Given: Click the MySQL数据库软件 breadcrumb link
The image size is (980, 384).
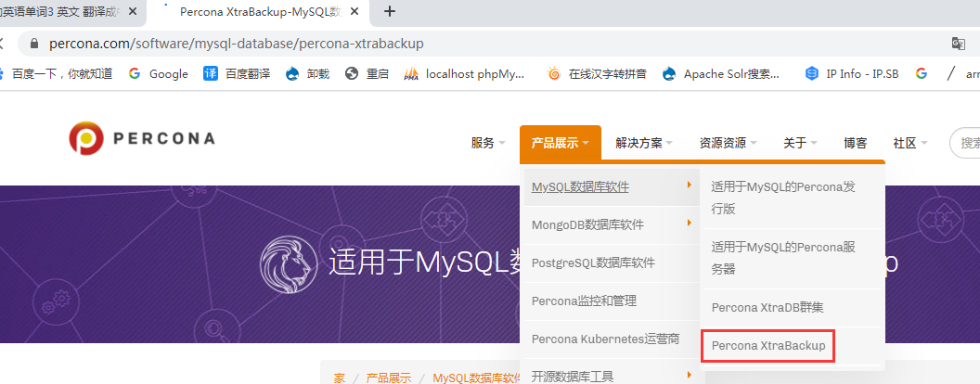Looking at the screenshot, I should coord(477,378).
